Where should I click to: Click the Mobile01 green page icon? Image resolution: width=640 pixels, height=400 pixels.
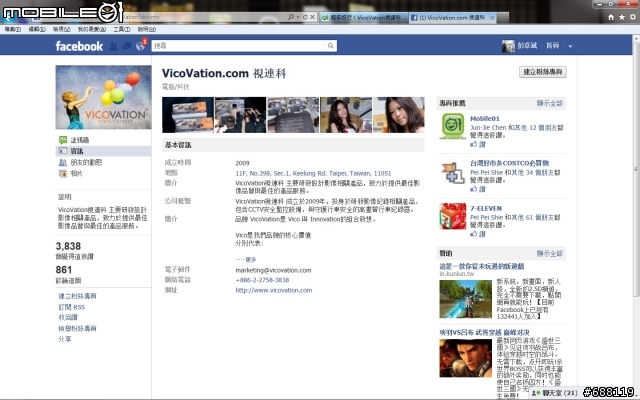click(453, 126)
